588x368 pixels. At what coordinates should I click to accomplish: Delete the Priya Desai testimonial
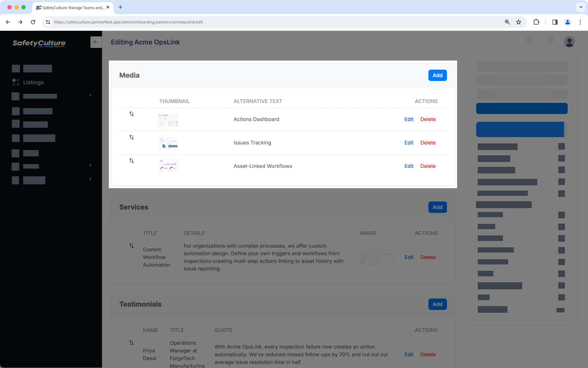pyautogui.click(x=428, y=354)
